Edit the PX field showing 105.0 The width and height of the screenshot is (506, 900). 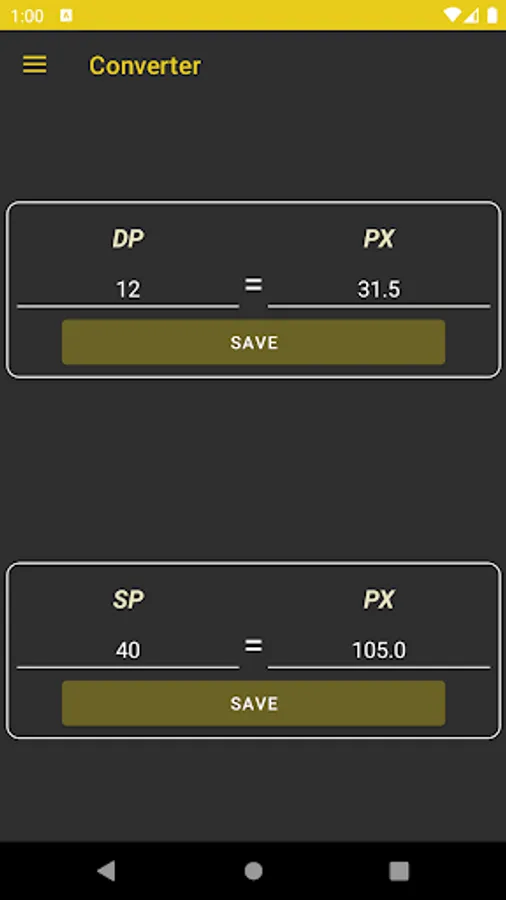379,651
